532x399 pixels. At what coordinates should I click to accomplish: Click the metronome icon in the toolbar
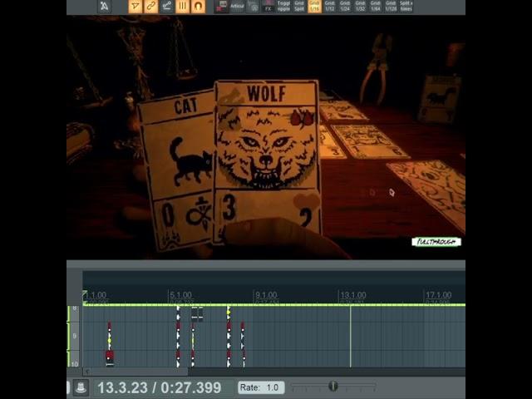[x=104, y=7]
